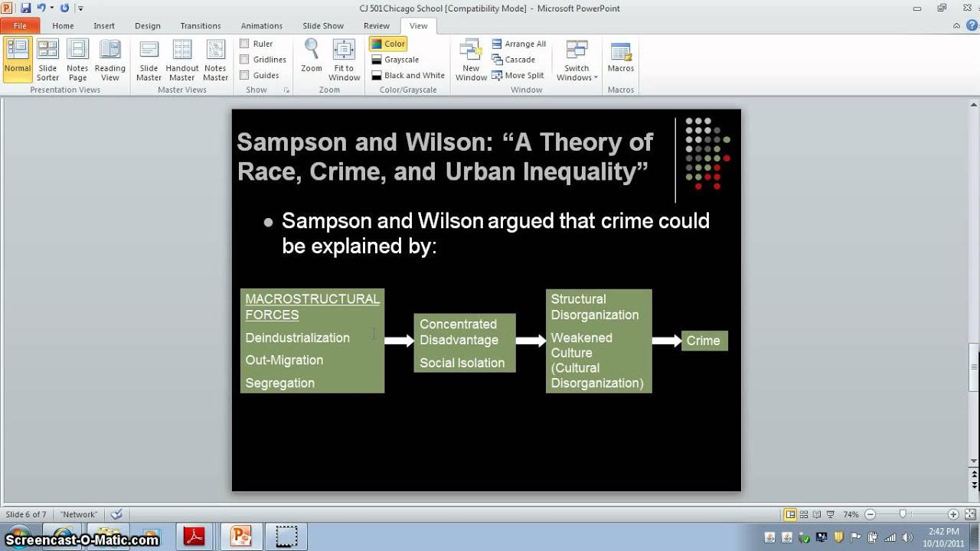This screenshot has width=980, height=551.
Task: Enable the Ruler checkbox
Action: click(244, 44)
